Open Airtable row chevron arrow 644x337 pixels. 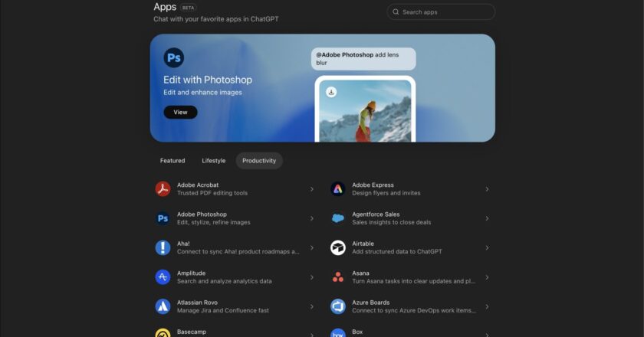pyautogui.click(x=487, y=248)
